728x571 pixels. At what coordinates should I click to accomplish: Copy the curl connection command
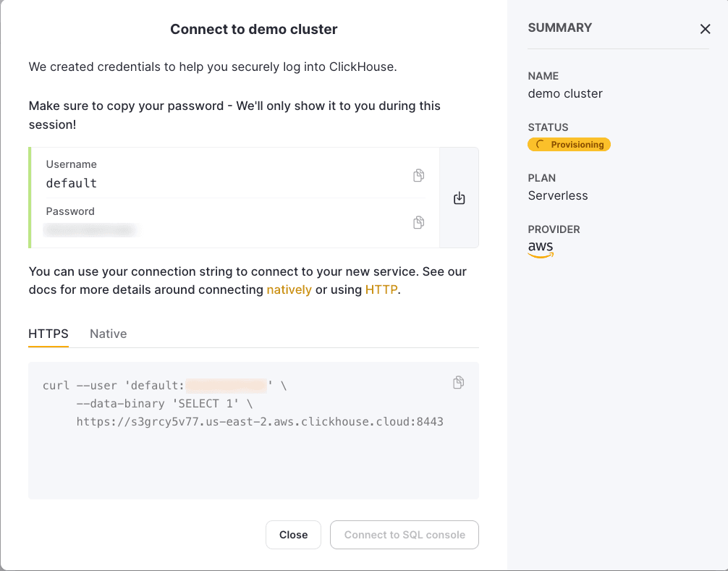[x=458, y=383]
